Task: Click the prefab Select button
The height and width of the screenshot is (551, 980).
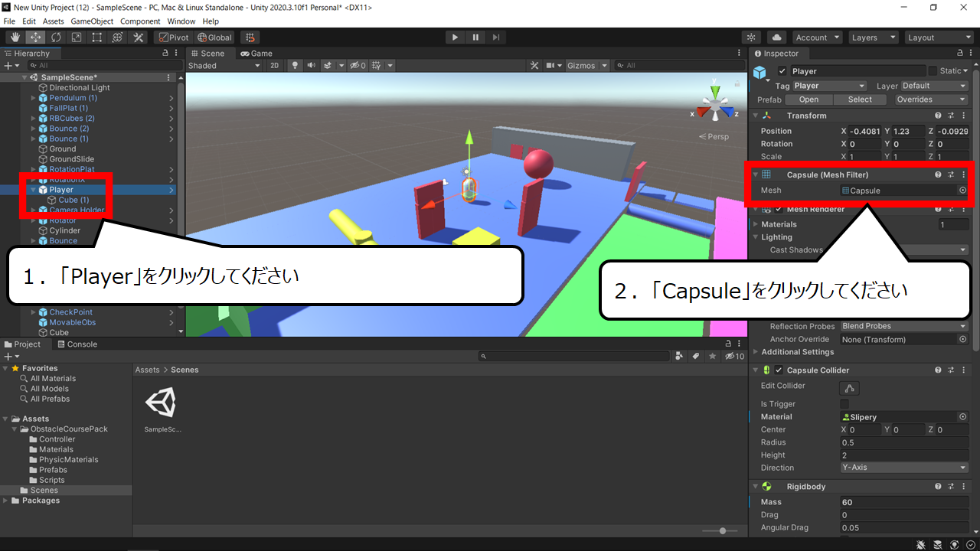Action: 860,99
